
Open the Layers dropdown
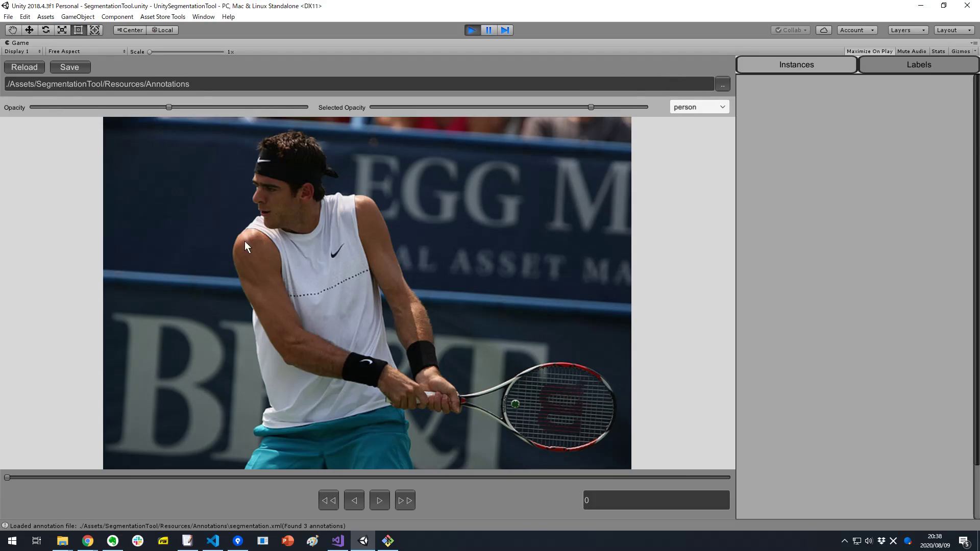[x=908, y=30]
